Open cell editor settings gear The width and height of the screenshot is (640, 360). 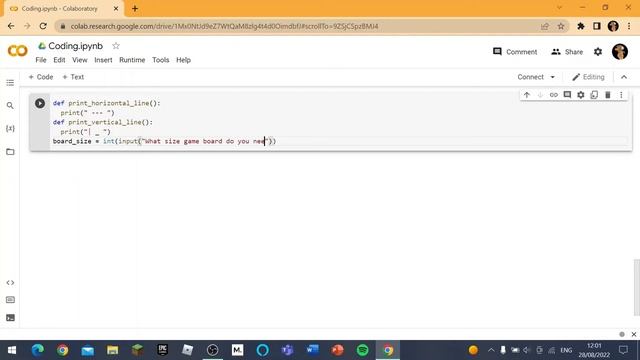pyautogui.click(x=580, y=95)
